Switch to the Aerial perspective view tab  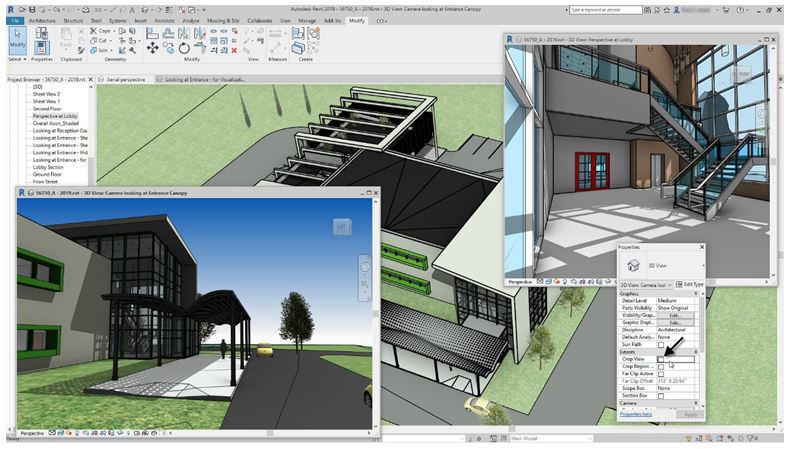click(x=122, y=80)
